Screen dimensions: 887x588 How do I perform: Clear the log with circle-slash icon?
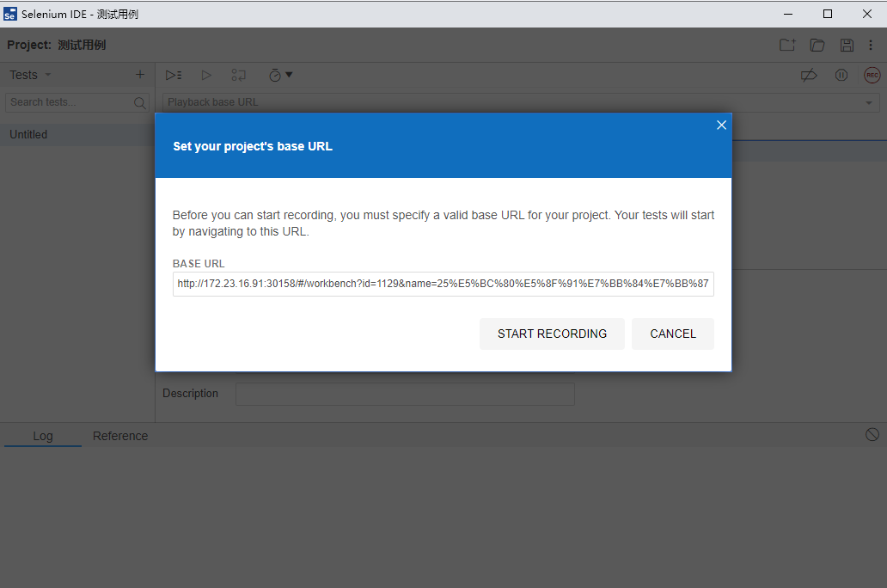coord(872,435)
